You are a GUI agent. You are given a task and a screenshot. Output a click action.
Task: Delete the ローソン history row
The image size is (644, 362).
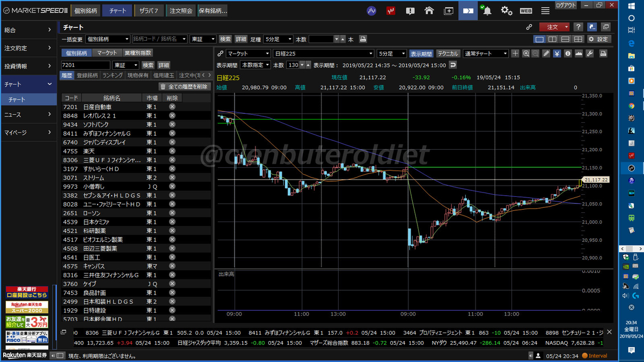(x=172, y=213)
